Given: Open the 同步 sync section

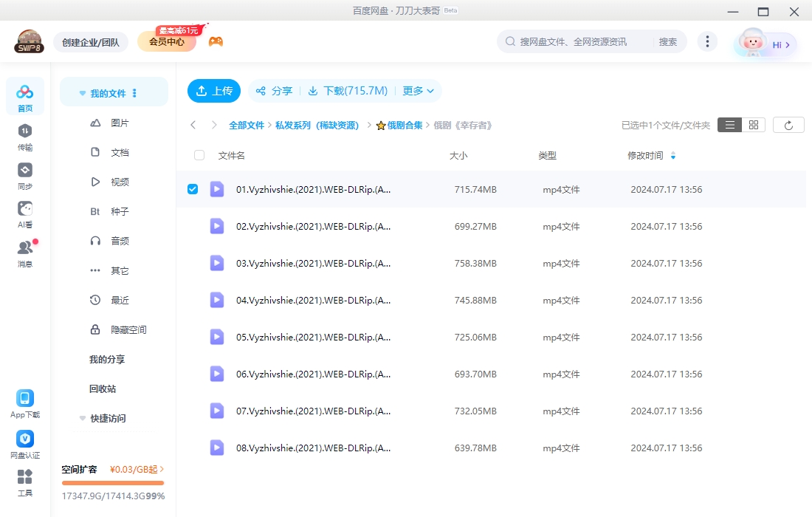Looking at the screenshot, I should tap(25, 176).
